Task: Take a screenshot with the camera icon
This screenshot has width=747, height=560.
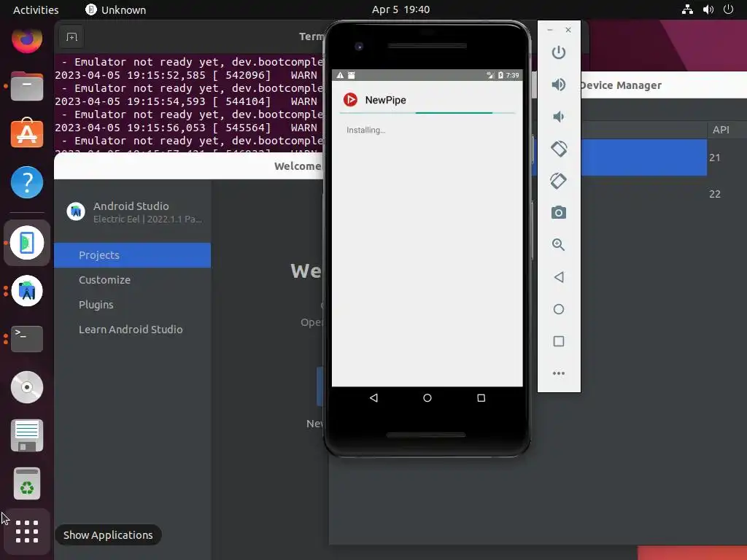Action: (558, 212)
